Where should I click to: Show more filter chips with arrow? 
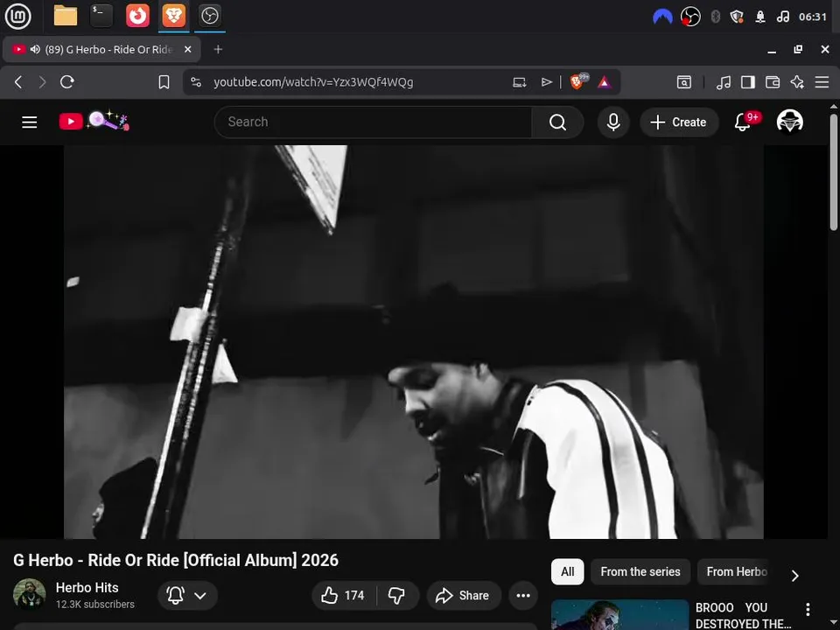pyautogui.click(x=795, y=576)
